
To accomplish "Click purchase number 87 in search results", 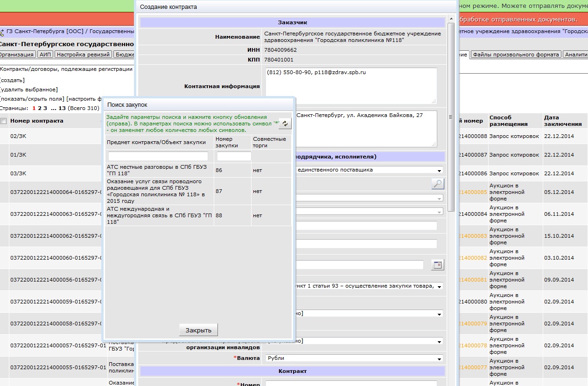I will [x=219, y=191].
